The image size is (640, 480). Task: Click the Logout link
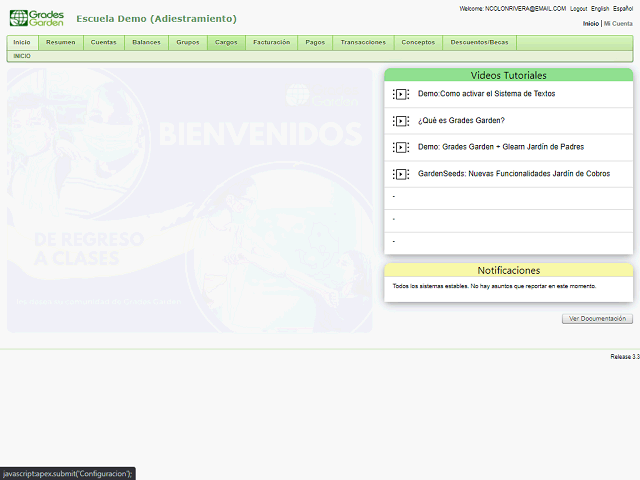578,9
